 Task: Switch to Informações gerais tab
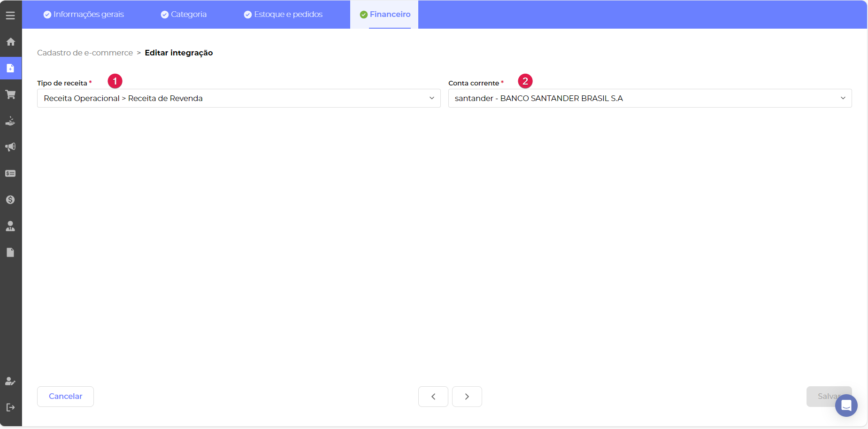click(x=84, y=15)
